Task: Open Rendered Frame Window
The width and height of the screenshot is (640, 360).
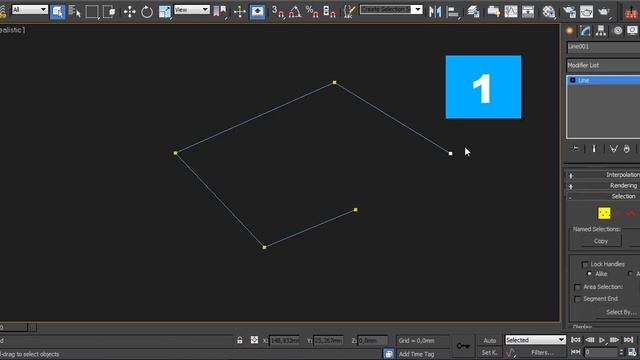Action: [x=586, y=11]
